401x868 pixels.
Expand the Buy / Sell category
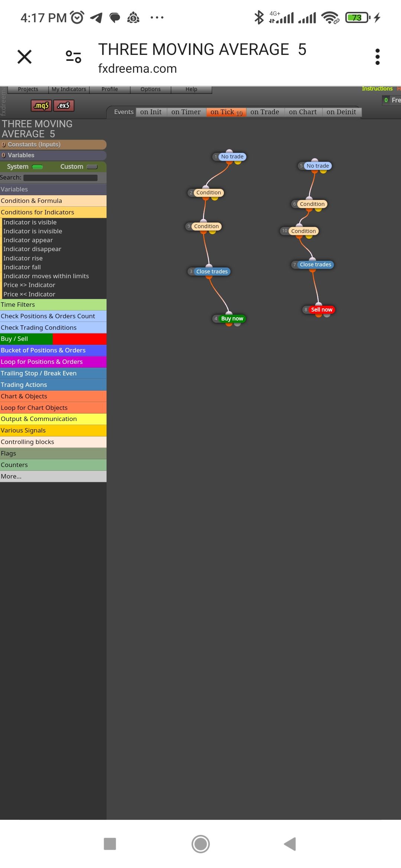coord(53,339)
